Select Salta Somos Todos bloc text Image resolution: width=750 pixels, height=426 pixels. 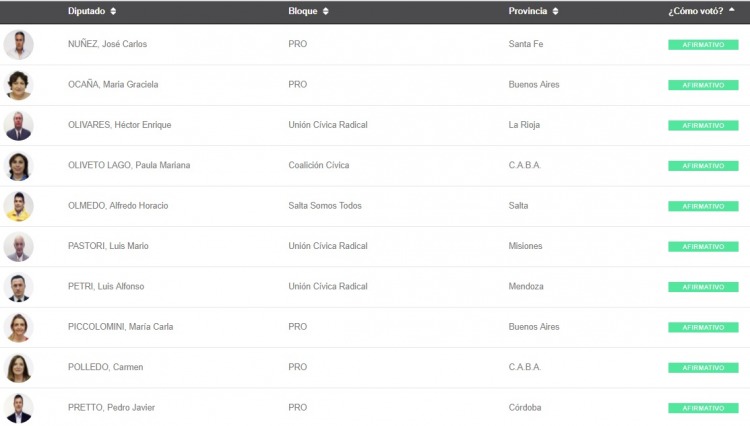pos(325,206)
